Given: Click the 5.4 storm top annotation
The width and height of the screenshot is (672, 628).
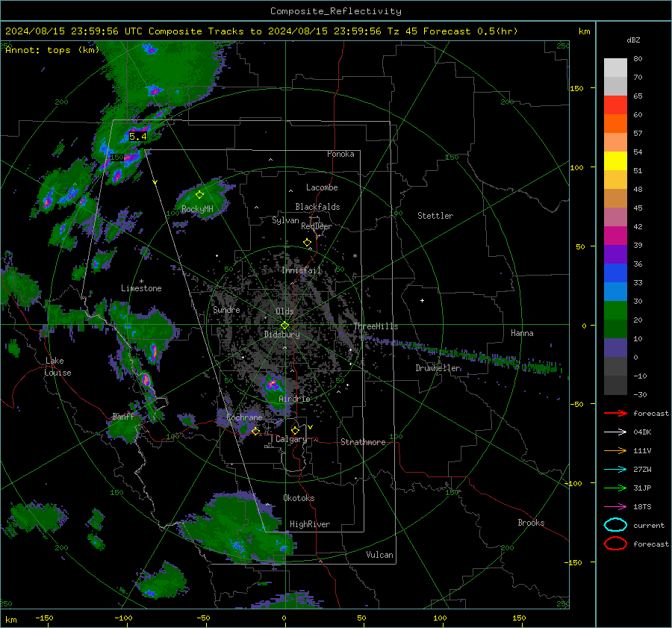Looking at the screenshot, I should pos(138,137).
